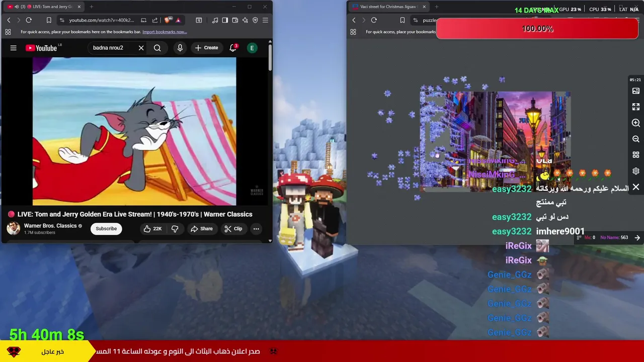Open jigsaw puzzle settings gear
Image resolution: width=644 pixels, height=362 pixels.
[x=636, y=171]
